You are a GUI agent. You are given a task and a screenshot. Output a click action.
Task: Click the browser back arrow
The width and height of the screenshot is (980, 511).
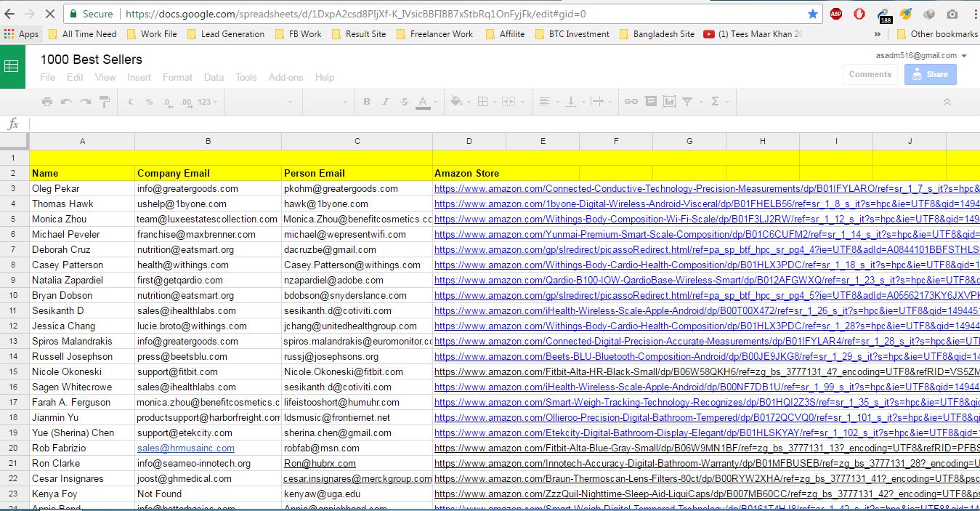pyautogui.click(x=11, y=14)
